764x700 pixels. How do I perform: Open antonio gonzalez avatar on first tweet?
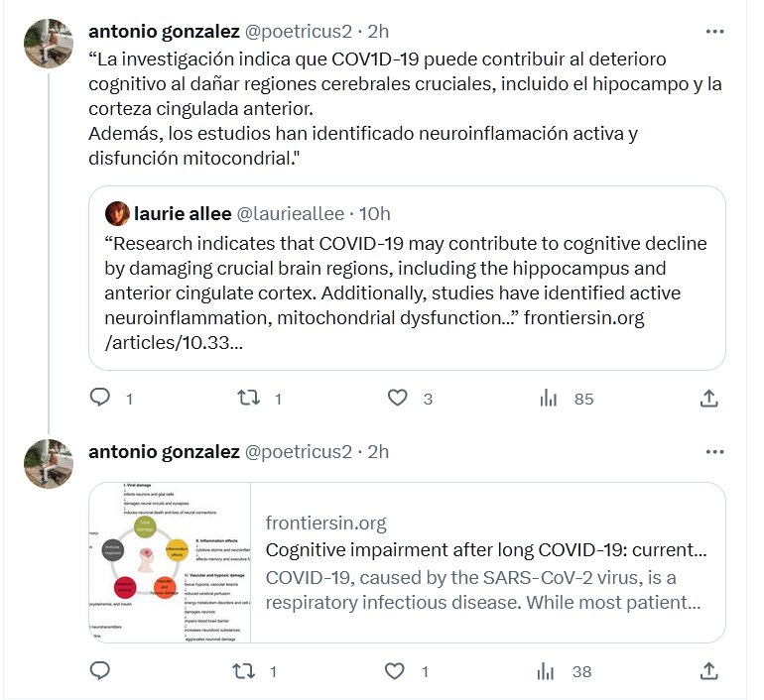point(48,43)
